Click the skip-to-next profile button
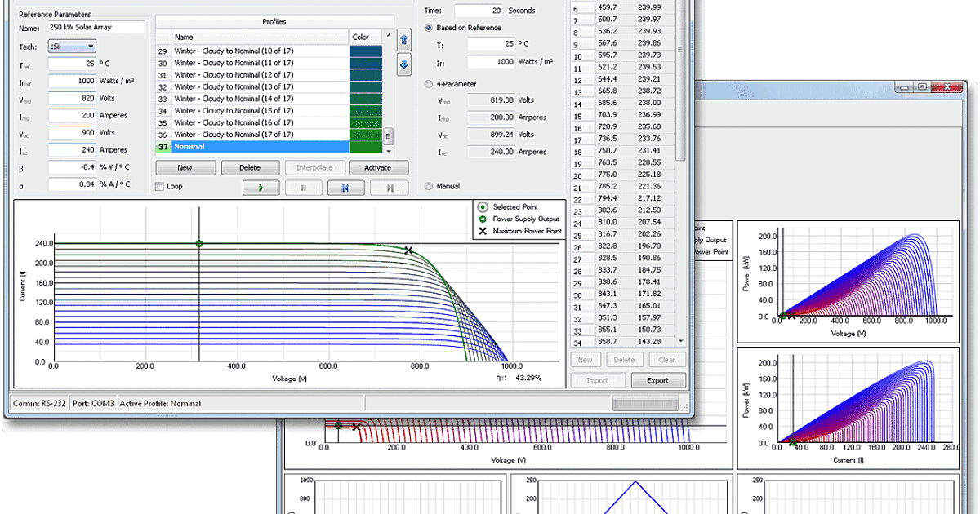The width and height of the screenshot is (980, 514). coord(389,188)
